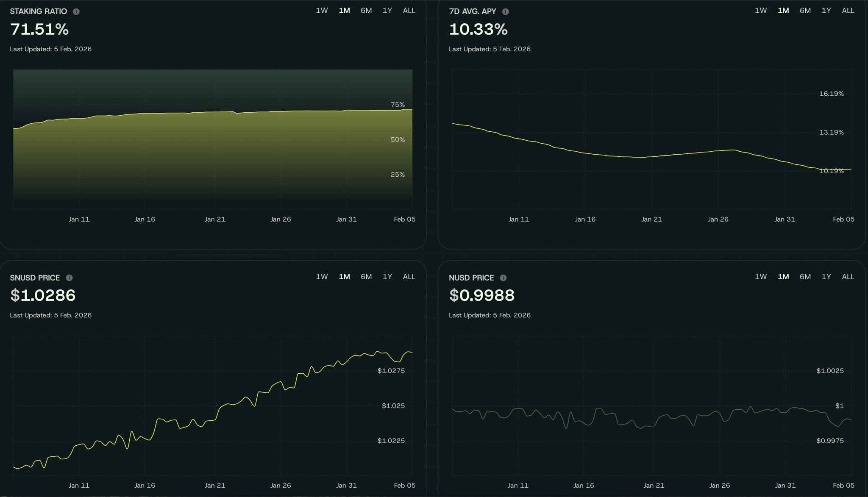The height and width of the screenshot is (497, 868).
Task: Click Jan 21 marker on APY chart axis
Action: click(651, 219)
